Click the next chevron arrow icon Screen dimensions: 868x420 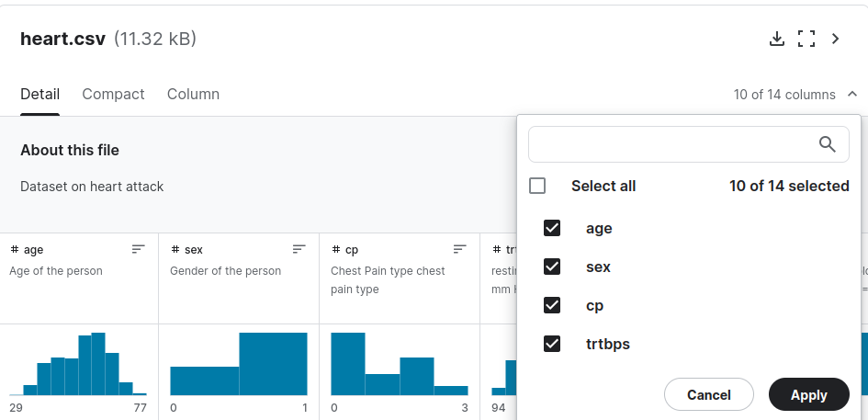[835, 39]
